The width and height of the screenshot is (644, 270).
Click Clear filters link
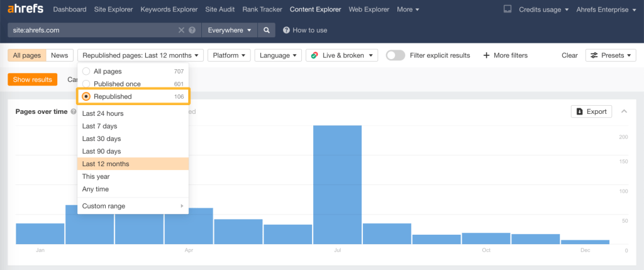[570, 55]
